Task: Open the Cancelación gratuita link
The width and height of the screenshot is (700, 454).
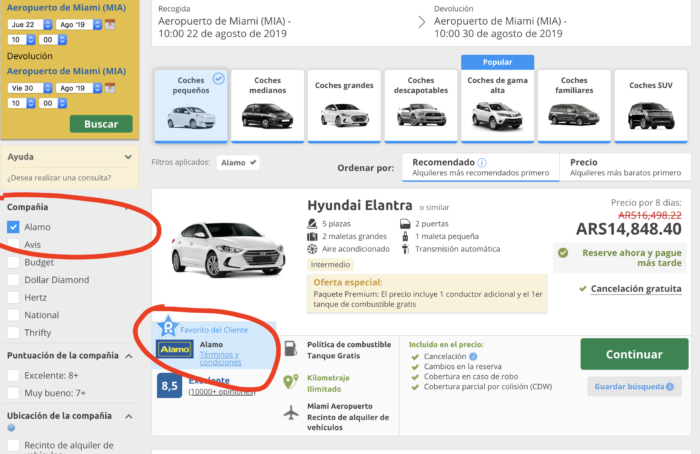Action: 636,289
